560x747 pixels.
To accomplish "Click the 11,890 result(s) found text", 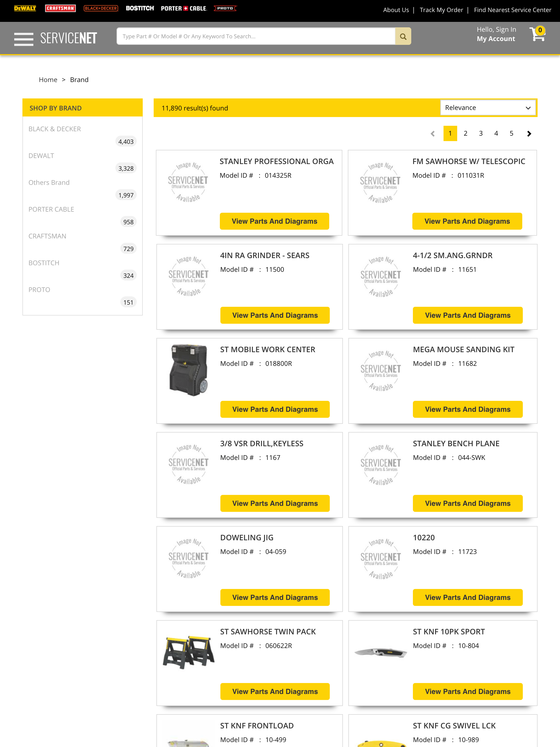I will click(x=195, y=108).
